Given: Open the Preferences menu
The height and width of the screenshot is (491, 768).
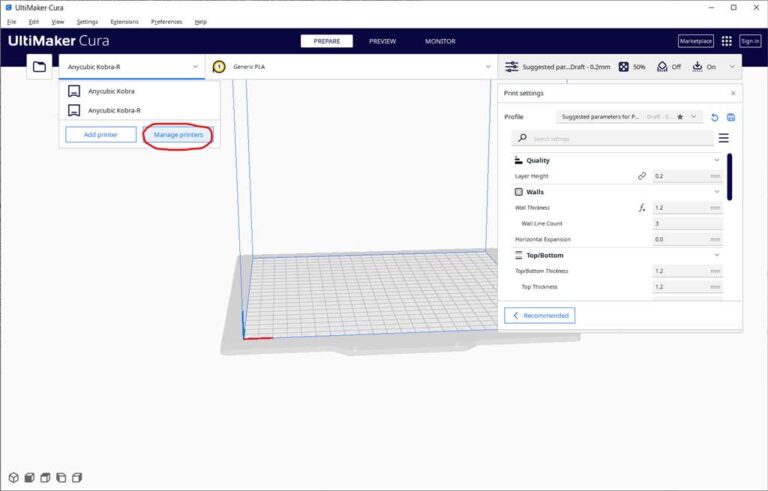Looking at the screenshot, I should pos(167,22).
